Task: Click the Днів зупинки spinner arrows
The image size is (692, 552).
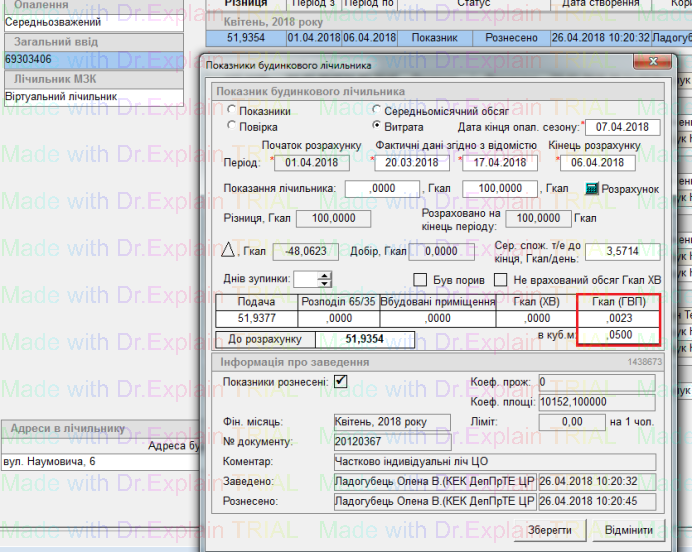Action: (x=326, y=280)
